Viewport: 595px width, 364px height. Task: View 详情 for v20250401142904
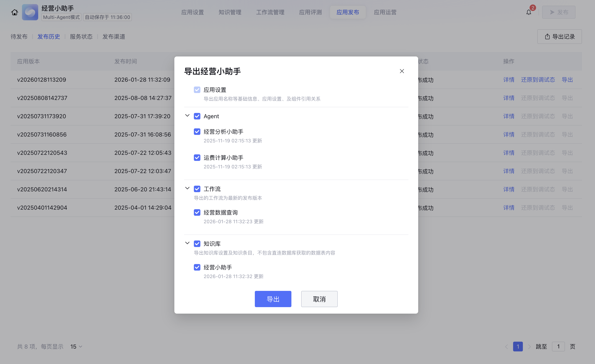(509, 208)
